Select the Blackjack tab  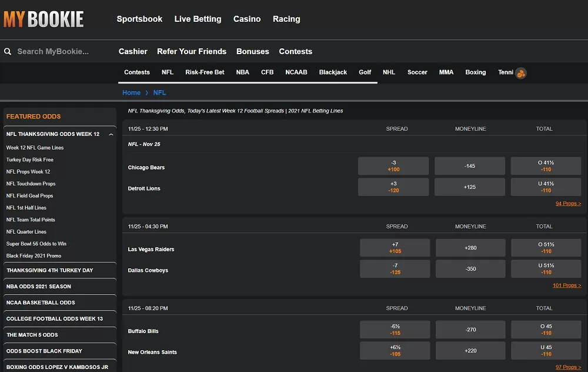pos(333,72)
